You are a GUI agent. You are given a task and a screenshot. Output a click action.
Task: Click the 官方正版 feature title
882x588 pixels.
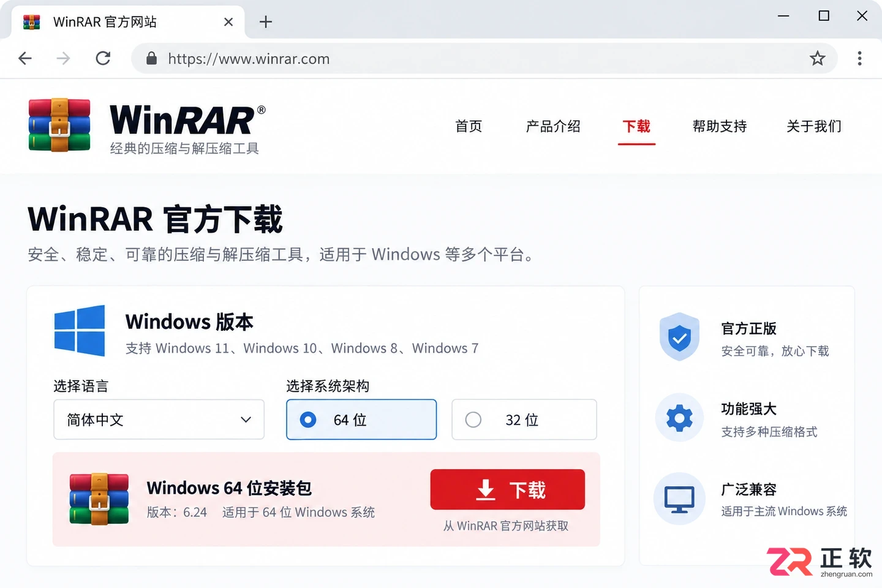click(x=749, y=328)
